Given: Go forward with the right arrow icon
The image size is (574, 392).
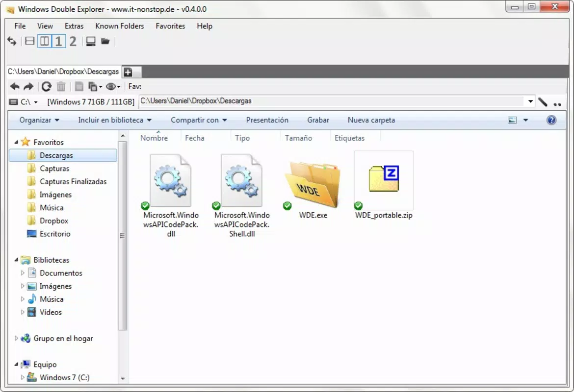Looking at the screenshot, I should pos(28,87).
